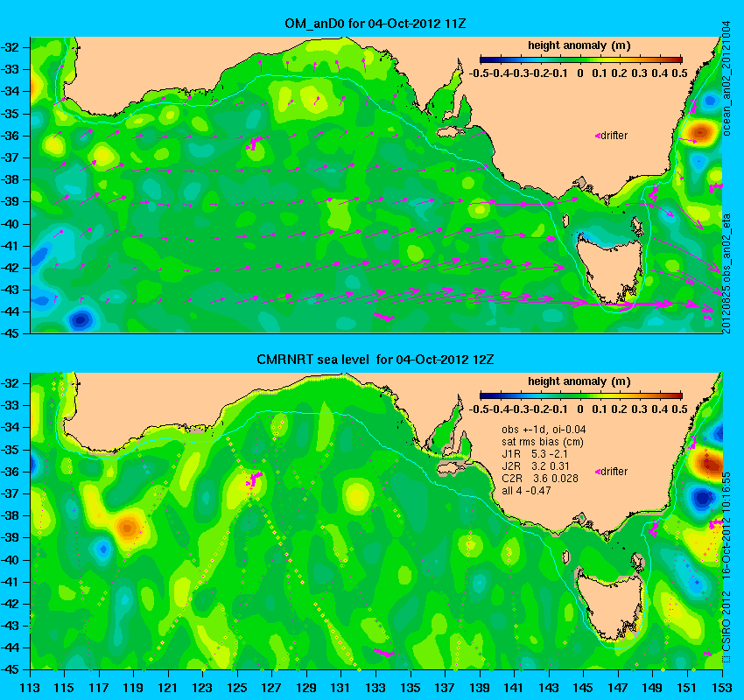
Task: Click the longitude tick label 143
Action: (550, 688)
